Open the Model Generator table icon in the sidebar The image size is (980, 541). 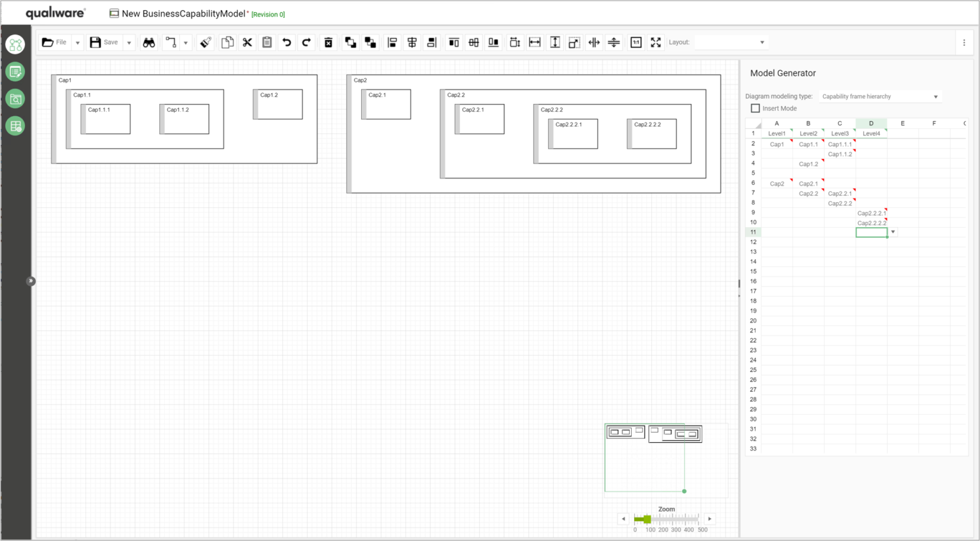pos(15,126)
